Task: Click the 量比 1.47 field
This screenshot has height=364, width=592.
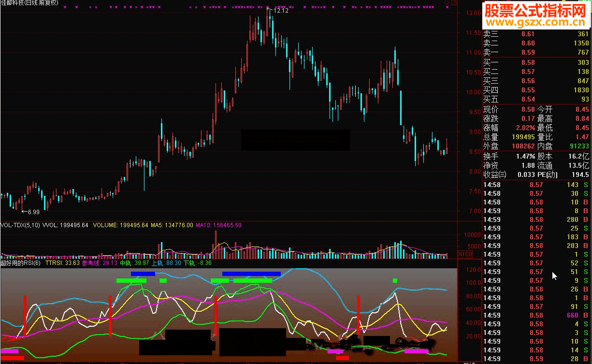Action: click(564, 137)
